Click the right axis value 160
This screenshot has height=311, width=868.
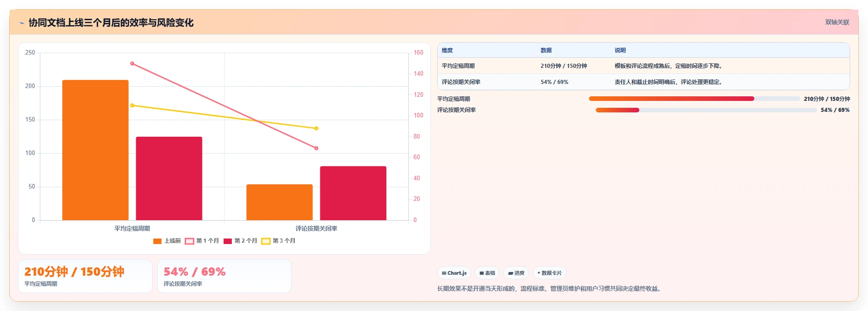pos(418,53)
